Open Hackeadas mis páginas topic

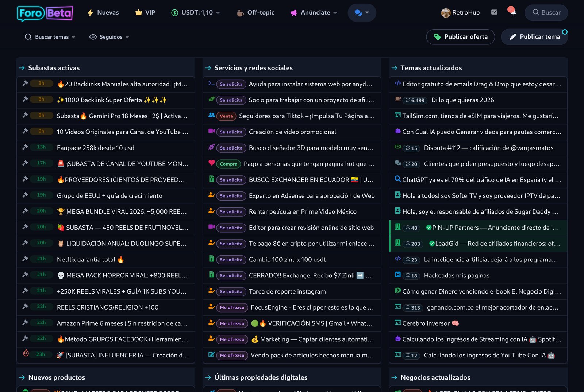(457, 275)
